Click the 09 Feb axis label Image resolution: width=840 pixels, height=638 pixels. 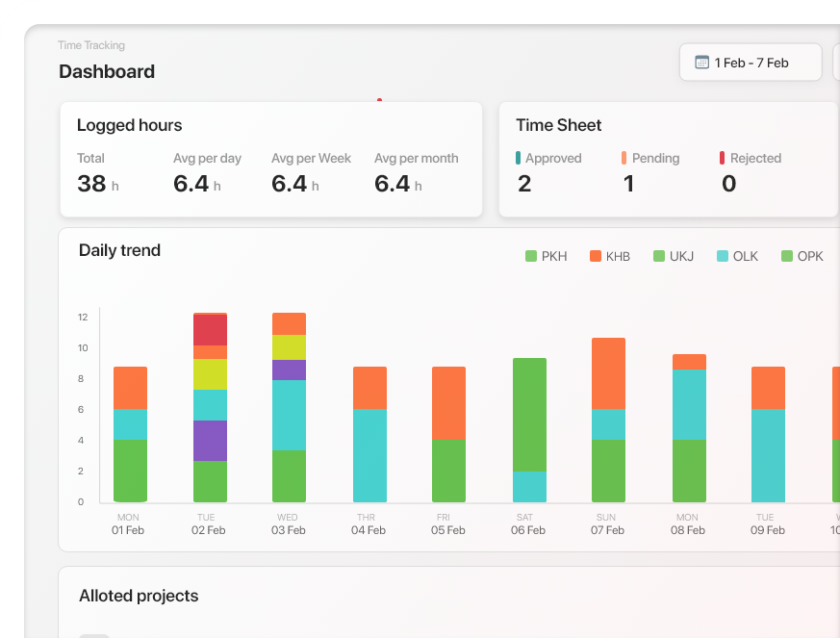coord(768,530)
